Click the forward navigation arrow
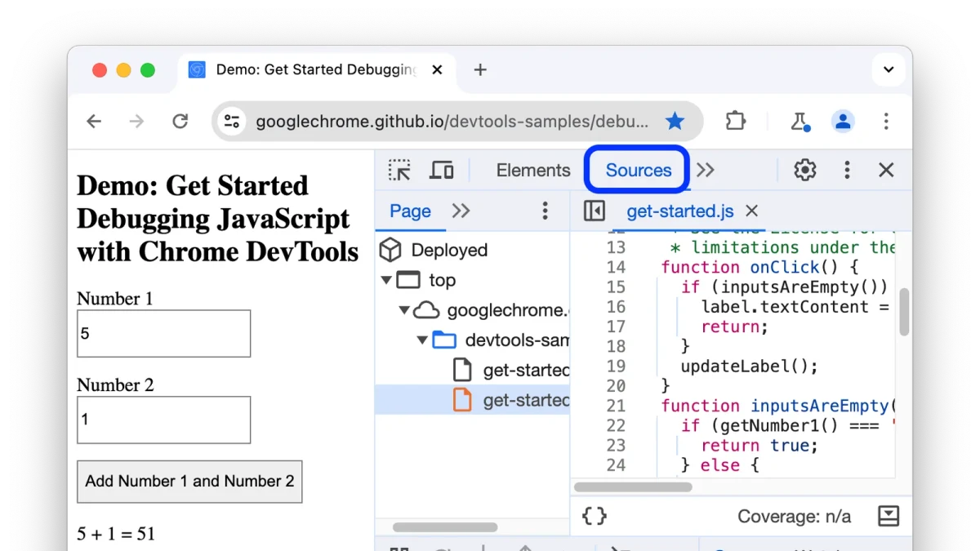Screen dimensions: 980x551 136,122
